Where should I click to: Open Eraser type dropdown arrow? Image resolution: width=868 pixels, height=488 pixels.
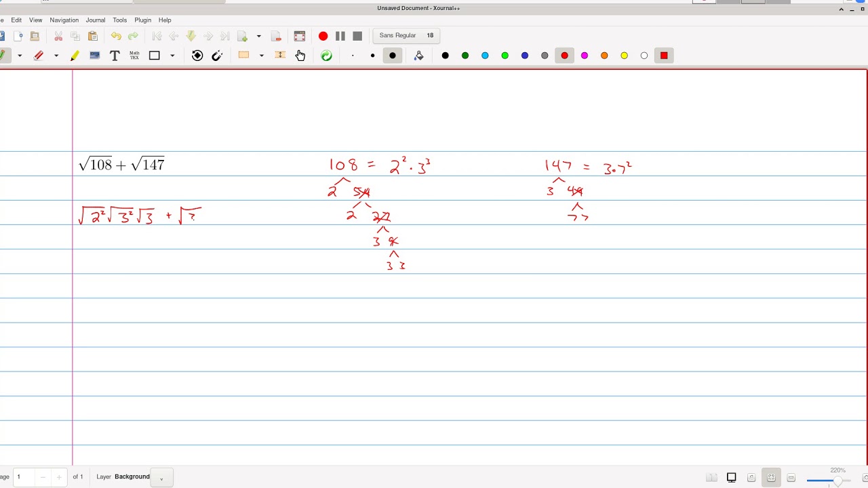pos(56,56)
